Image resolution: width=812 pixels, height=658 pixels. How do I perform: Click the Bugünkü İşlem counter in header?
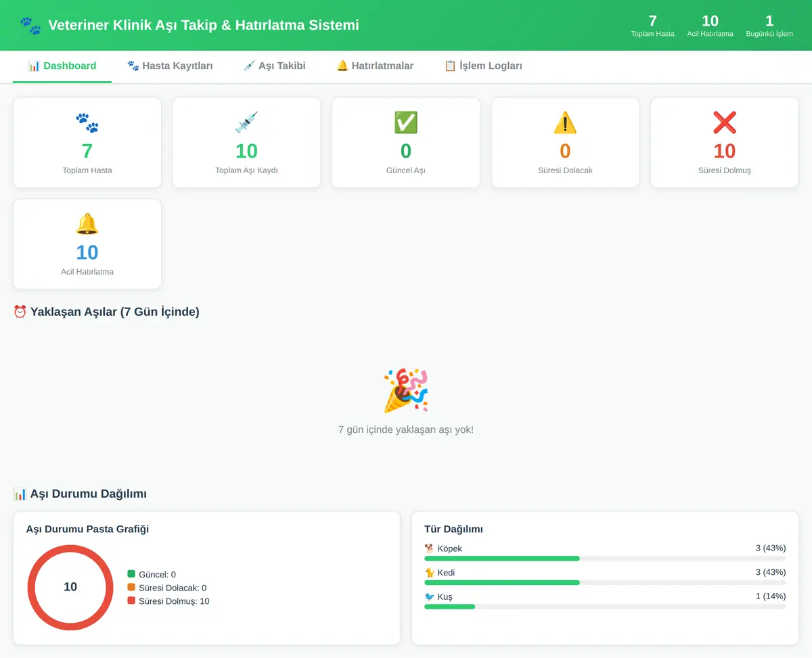click(769, 26)
